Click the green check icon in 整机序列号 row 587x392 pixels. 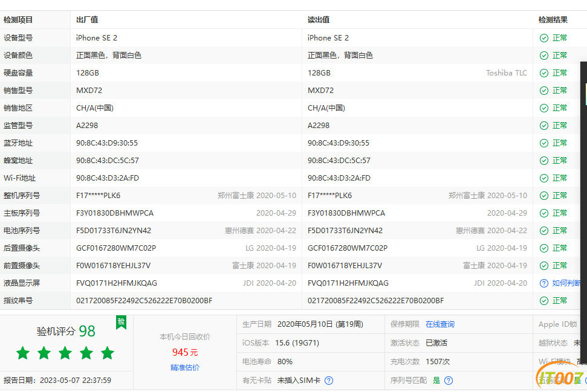(544, 196)
